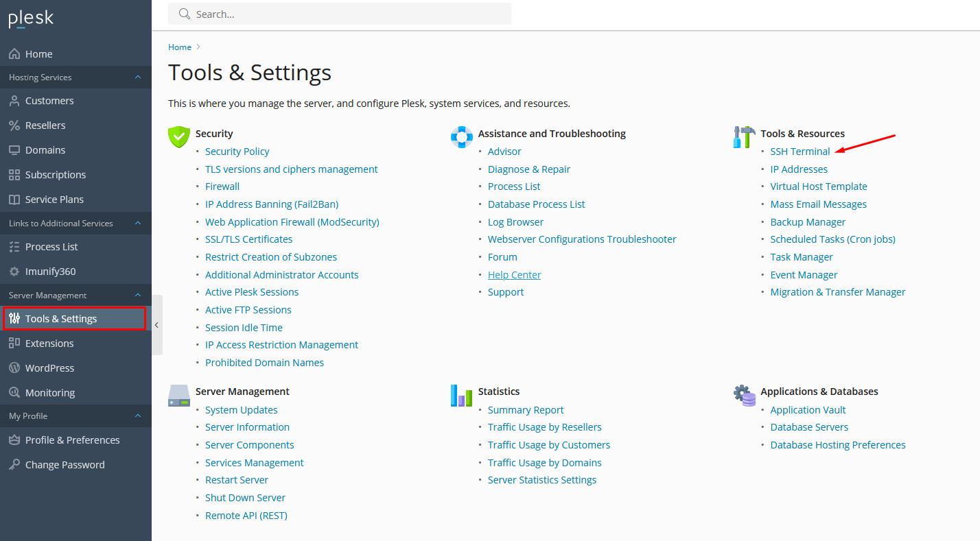This screenshot has width=980, height=541.
Task: Click the Process List sidebar icon
Action: (x=14, y=246)
